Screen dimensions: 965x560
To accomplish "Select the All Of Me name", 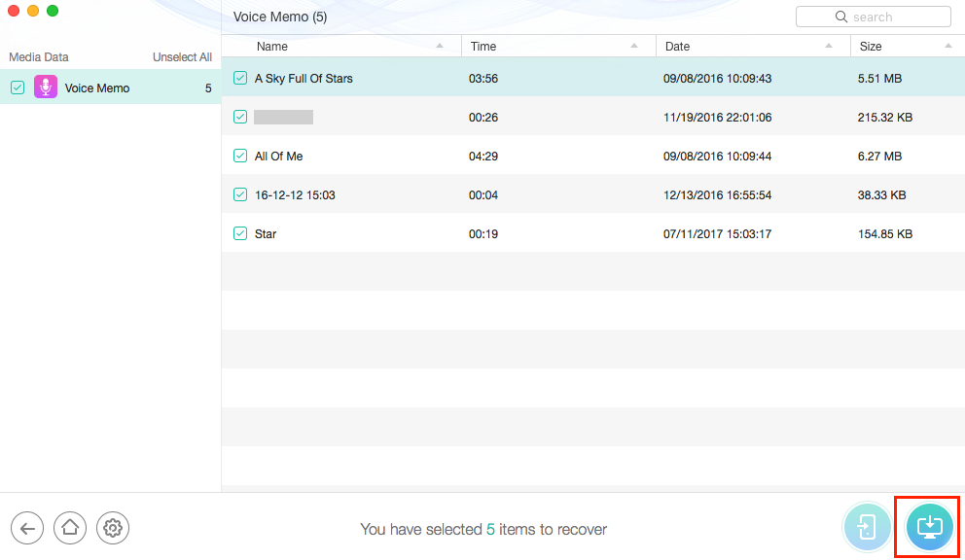I will pyautogui.click(x=279, y=157).
